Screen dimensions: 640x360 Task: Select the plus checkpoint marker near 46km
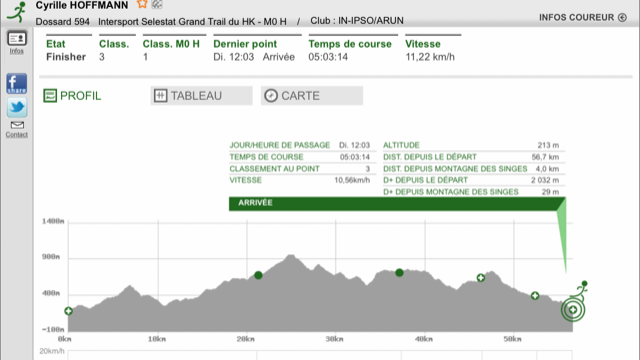[x=481, y=278]
